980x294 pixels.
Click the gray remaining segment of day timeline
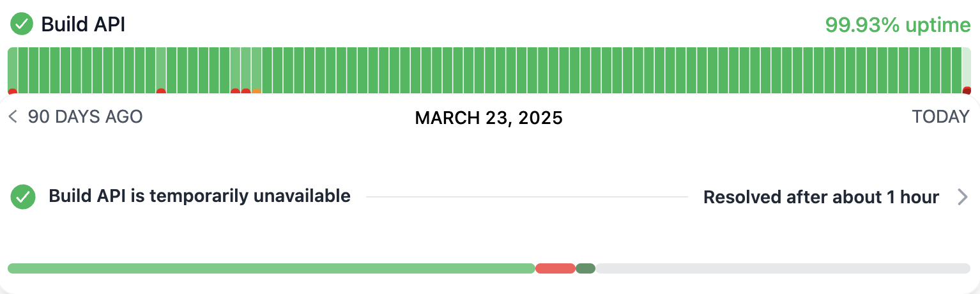(x=783, y=268)
